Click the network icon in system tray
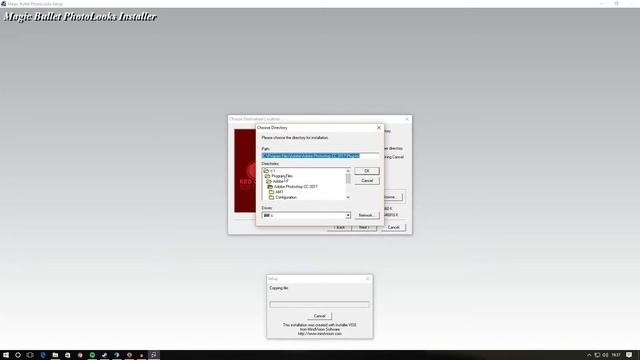 tap(597, 355)
